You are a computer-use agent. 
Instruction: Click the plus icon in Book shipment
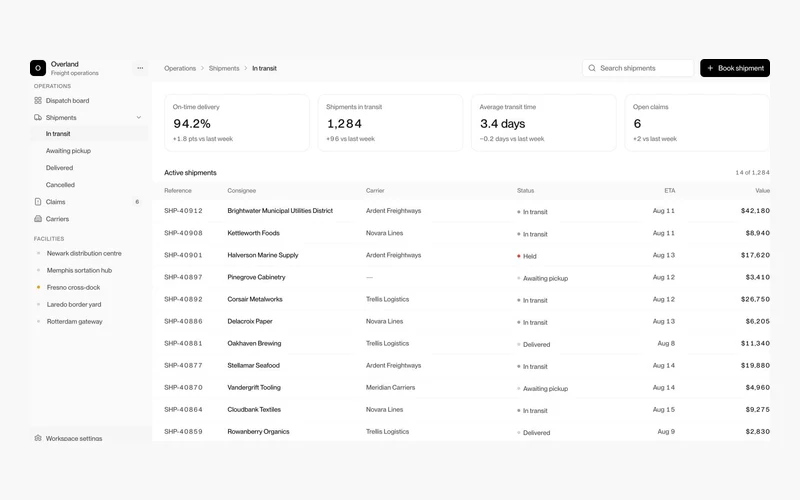[x=710, y=68]
